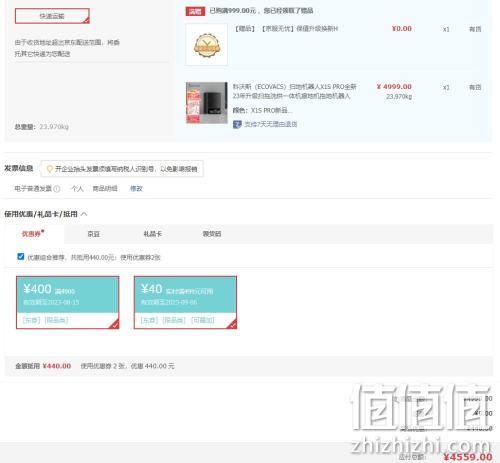Open the 支持7天无理由退货 link

pos(271,124)
